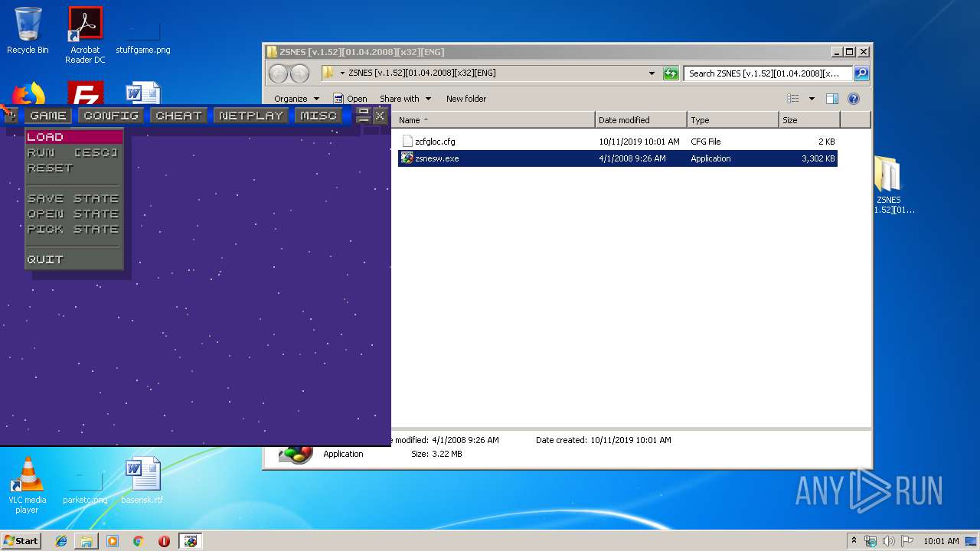This screenshot has height=551, width=980.
Task: Choose OPEN STATE in GAME menu
Action: [74, 214]
